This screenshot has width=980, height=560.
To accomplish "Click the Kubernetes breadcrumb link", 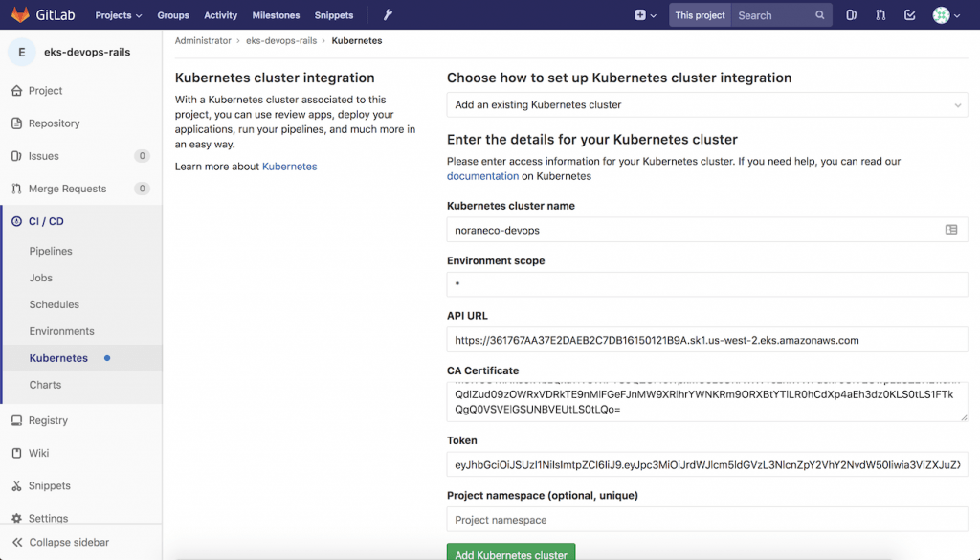I will [357, 40].
